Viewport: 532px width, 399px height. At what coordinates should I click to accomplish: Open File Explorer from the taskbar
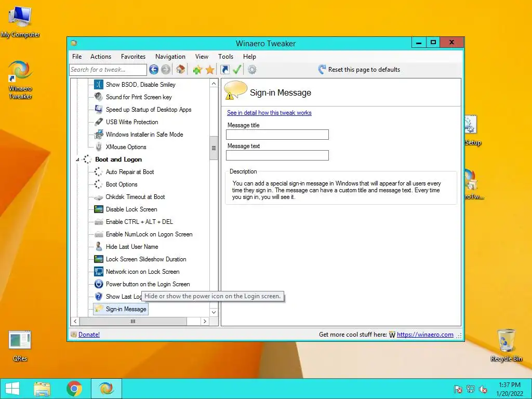[x=42, y=389]
